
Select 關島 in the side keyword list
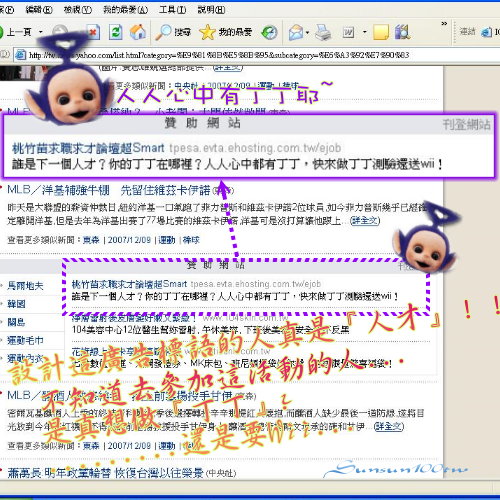click(x=16, y=322)
